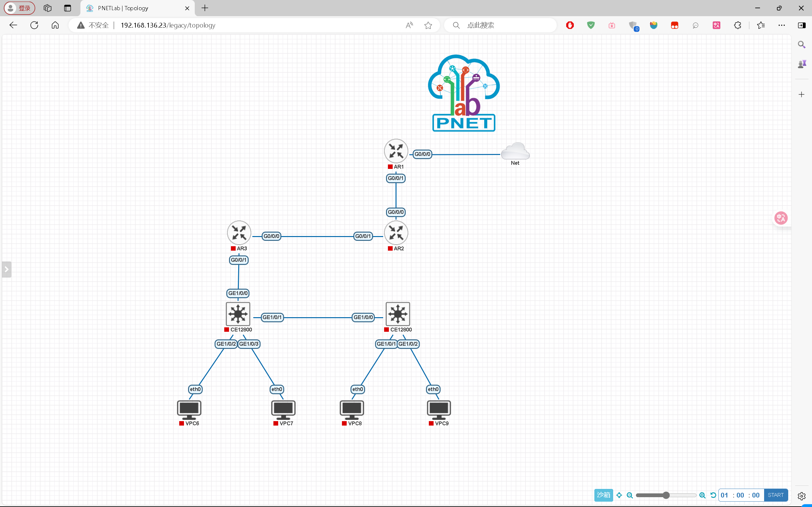This screenshot has height=507, width=812.
Task: Click the zoom out magnifier icon
Action: tap(630, 495)
